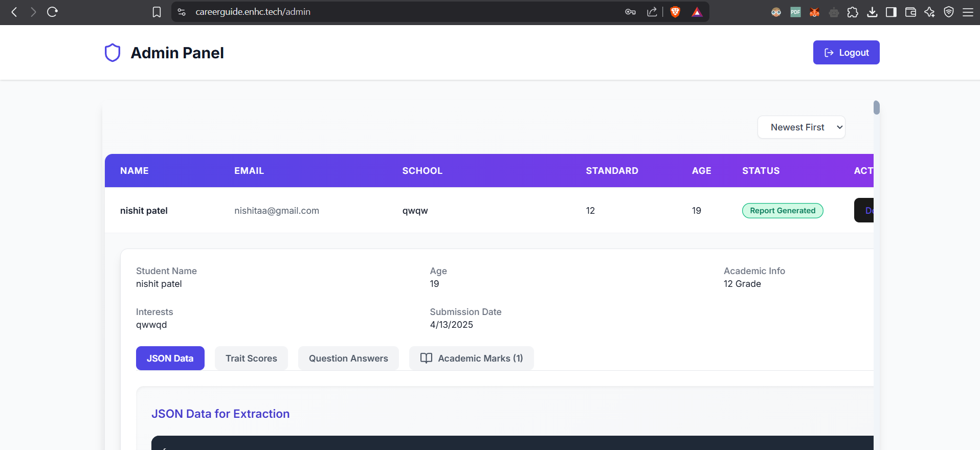Switch to the Trait Scores tab
Viewport: 980px width, 450px height.
coord(251,358)
